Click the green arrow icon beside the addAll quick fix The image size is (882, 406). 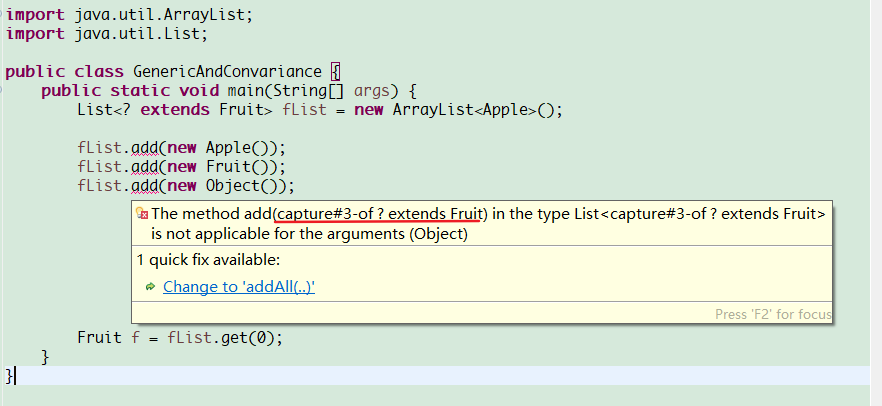click(150, 287)
